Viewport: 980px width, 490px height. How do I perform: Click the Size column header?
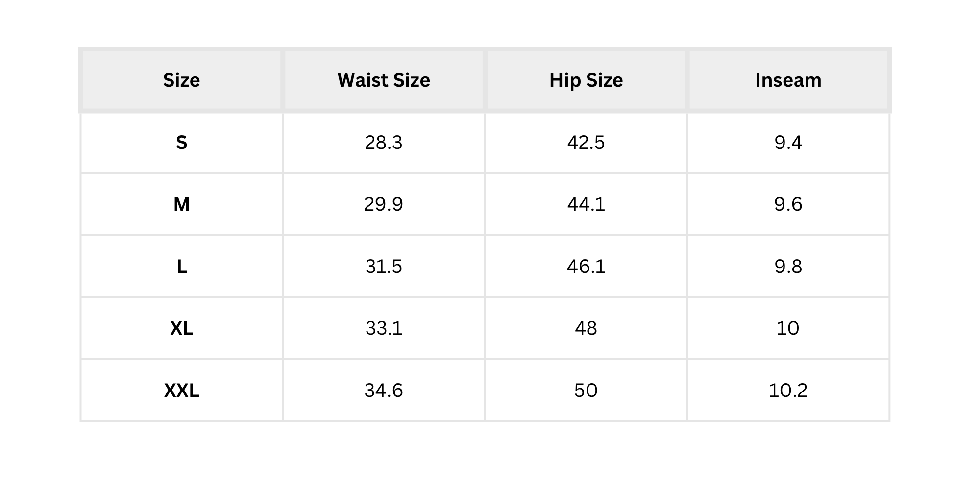point(182,80)
